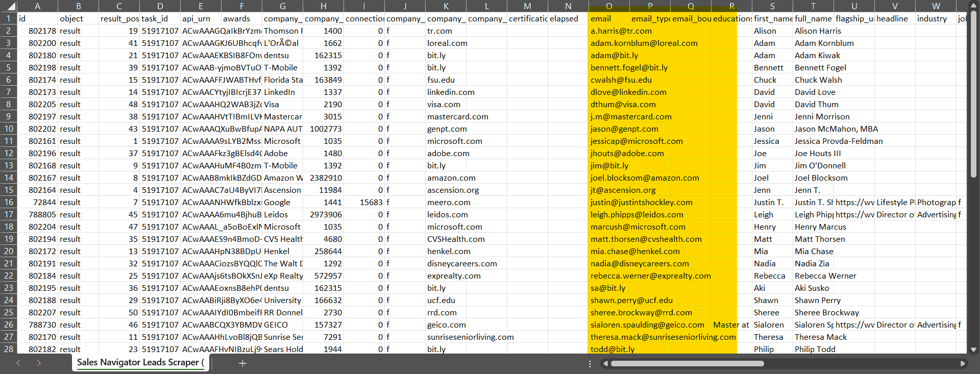The image size is (980, 374).
Task: Click the sheet tab options dots
Action: [x=590, y=364]
